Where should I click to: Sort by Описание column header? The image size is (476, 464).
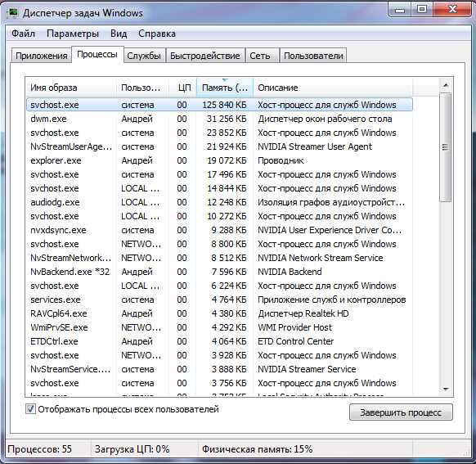(333, 88)
